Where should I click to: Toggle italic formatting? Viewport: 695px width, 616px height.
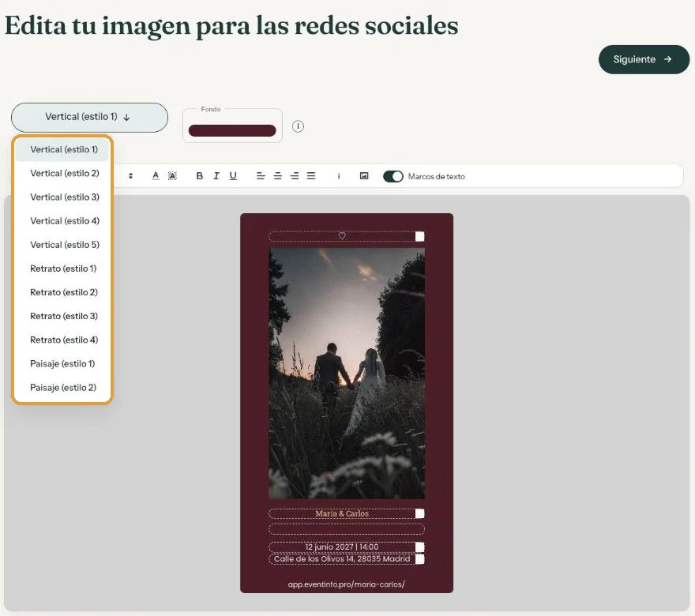[216, 176]
